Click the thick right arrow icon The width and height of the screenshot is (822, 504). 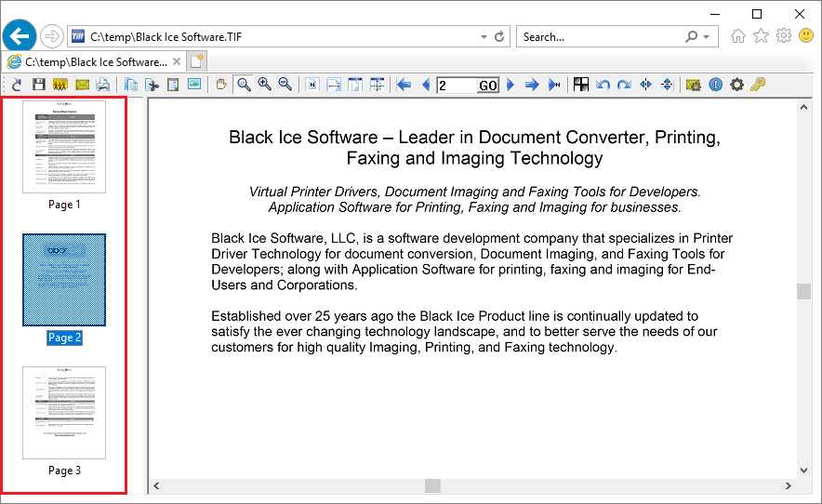pos(532,85)
